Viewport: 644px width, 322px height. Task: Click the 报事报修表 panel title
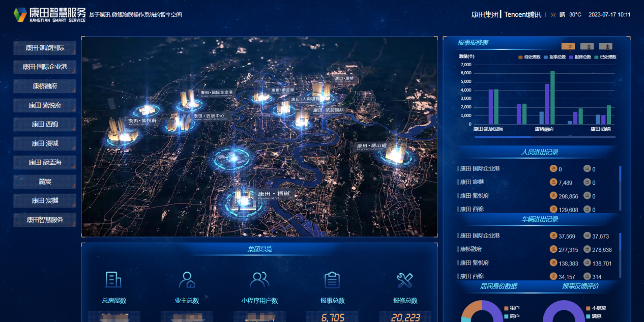[x=473, y=43]
